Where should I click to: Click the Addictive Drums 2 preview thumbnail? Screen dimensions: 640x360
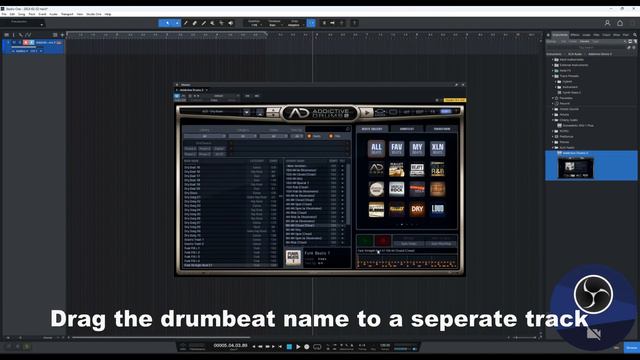point(576,168)
